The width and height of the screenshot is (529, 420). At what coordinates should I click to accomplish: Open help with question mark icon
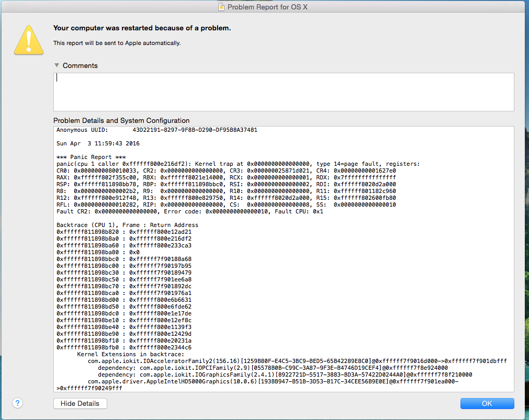pos(18,403)
